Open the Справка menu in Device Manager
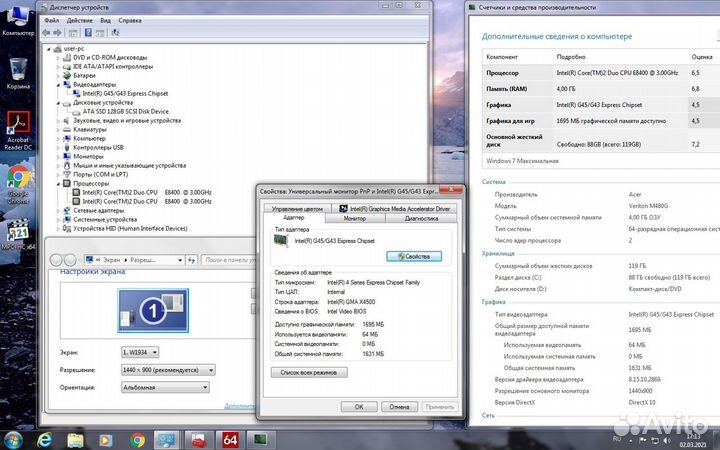Screen dimensions: 720x450 point(130,21)
